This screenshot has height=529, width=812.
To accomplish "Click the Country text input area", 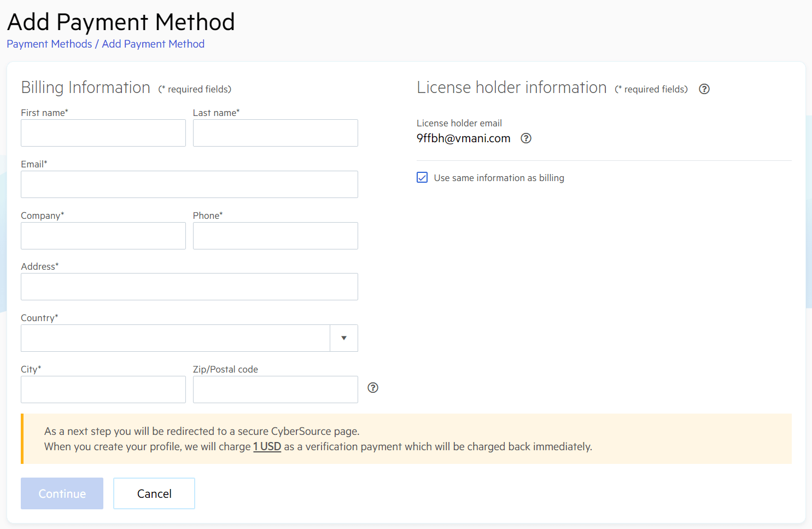I will tap(175, 338).
